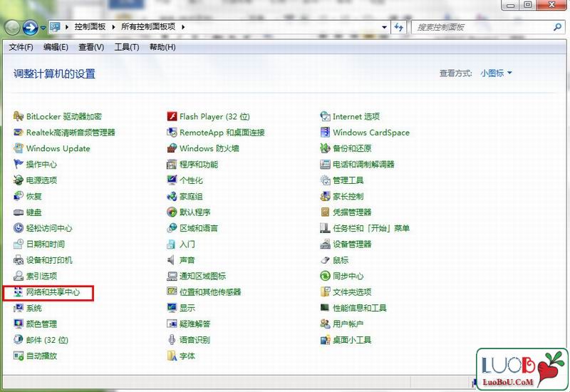Open the 鼠标 mouse icon

326,260
